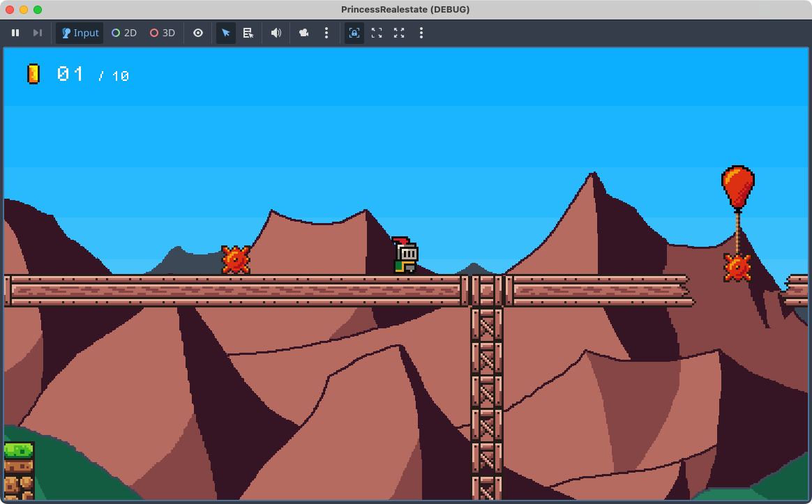Pause the running game

click(15, 33)
